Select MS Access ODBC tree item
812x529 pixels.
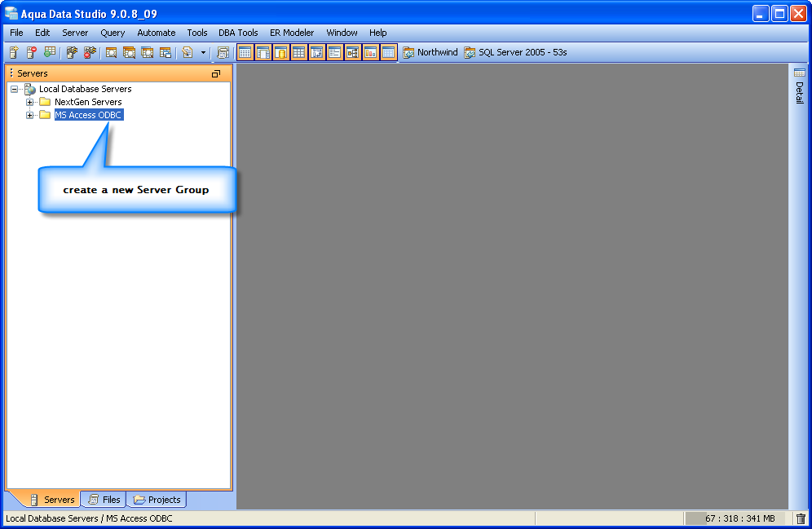89,115
